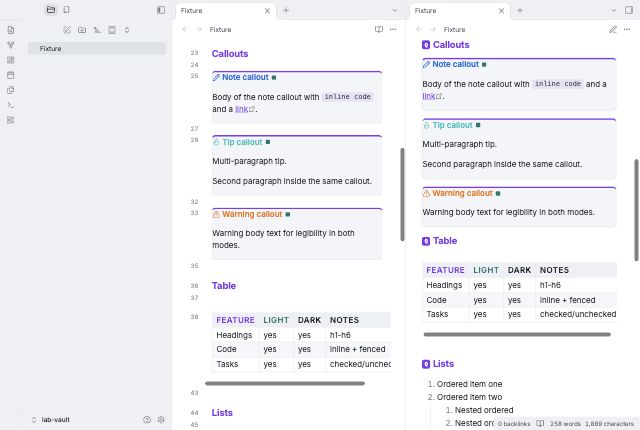Open the command palette terminal icon
The image size is (640, 430).
tap(11, 105)
